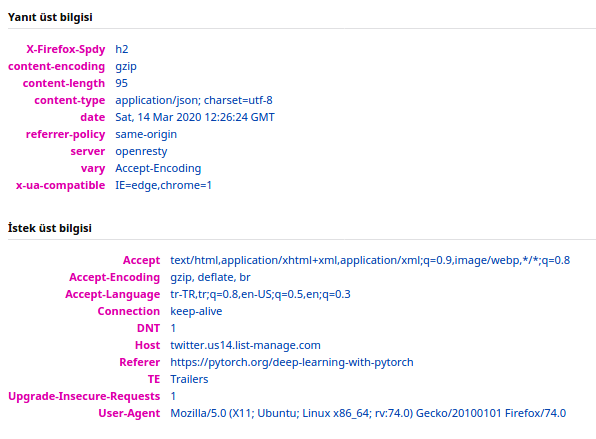Click the 'twitter.us14.list-manage.com' host value

point(246,345)
